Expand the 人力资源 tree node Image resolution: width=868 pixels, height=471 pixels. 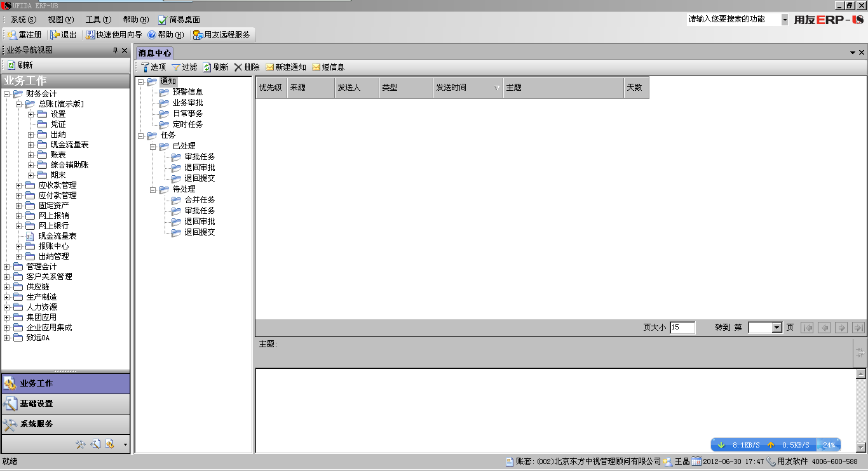tap(7, 307)
